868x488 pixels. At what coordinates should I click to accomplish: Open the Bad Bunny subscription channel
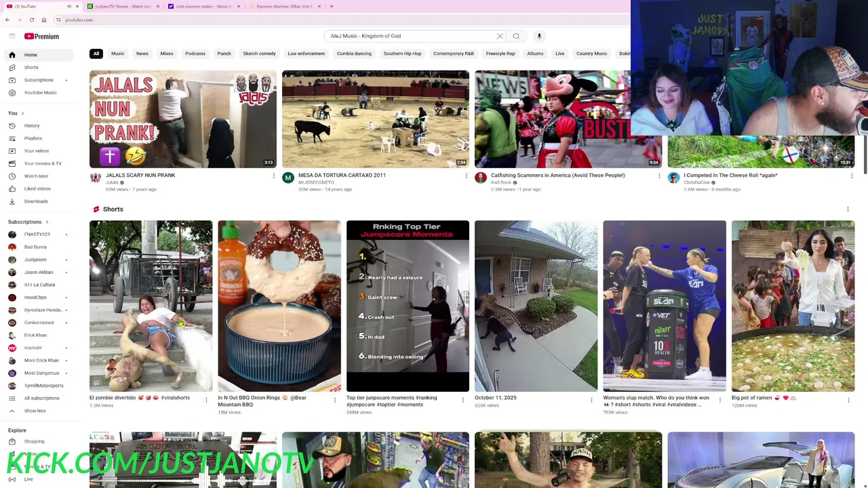coord(37,247)
